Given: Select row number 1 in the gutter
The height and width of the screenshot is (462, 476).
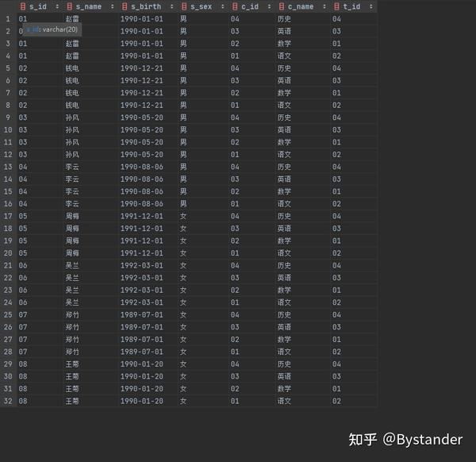Looking at the screenshot, I should click(8, 19).
